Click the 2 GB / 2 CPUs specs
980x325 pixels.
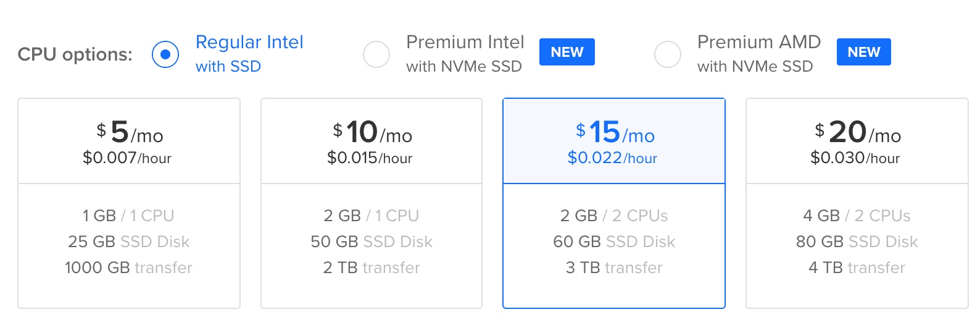click(614, 216)
